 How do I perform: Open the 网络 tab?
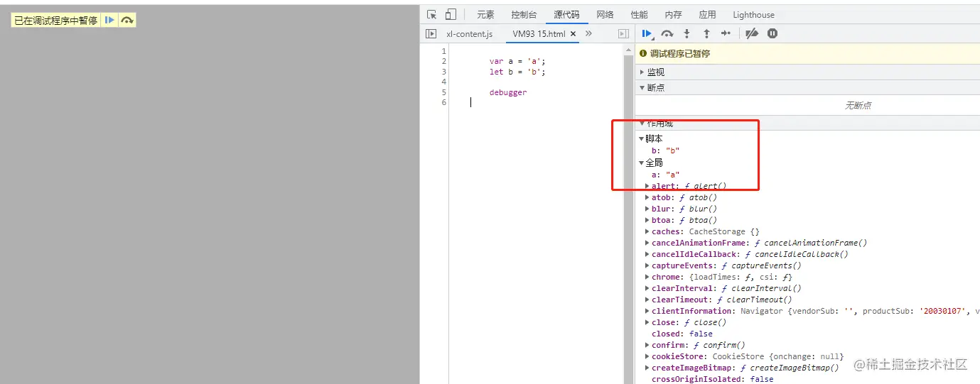[605, 14]
